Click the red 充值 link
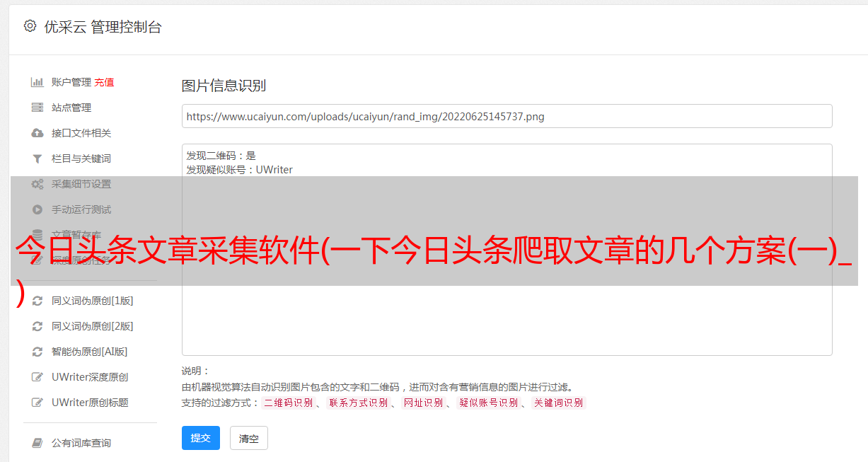The width and height of the screenshot is (868, 462). tap(104, 82)
